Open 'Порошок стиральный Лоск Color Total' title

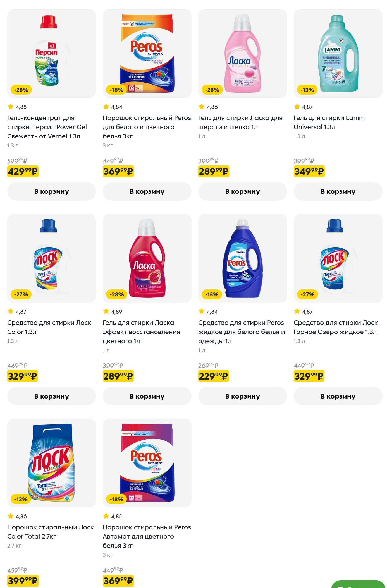tap(50, 532)
